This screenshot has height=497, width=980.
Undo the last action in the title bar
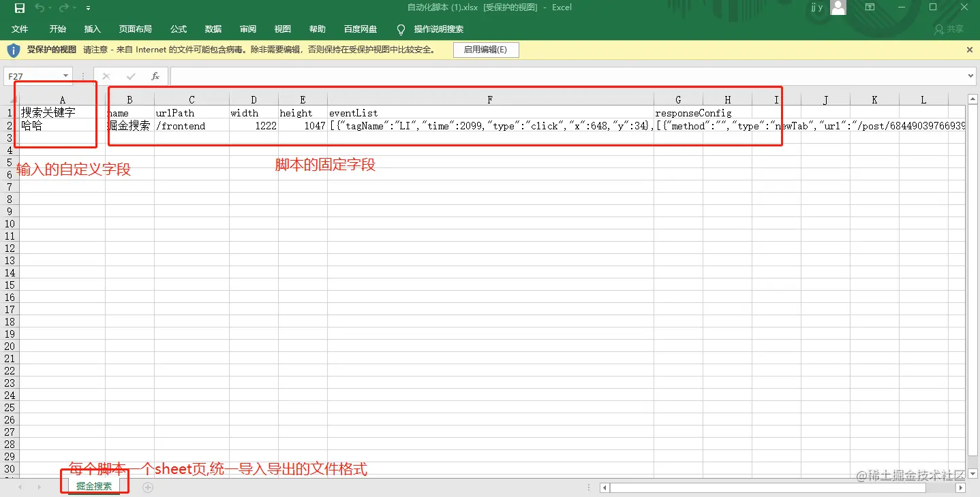(40, 8)
